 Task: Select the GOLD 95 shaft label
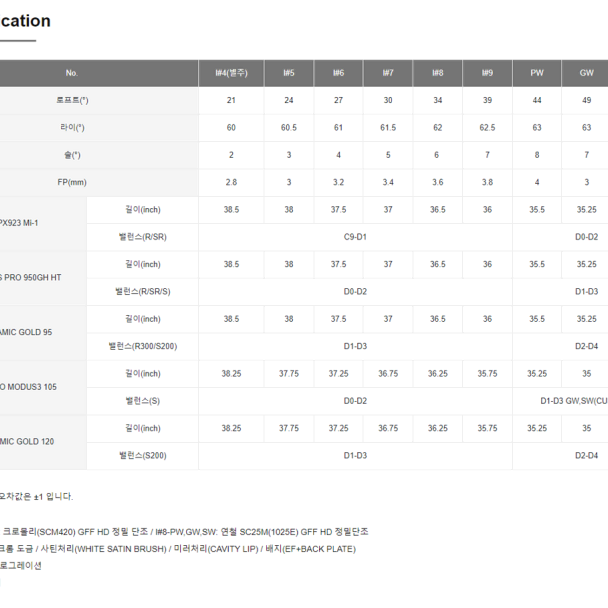26,332
